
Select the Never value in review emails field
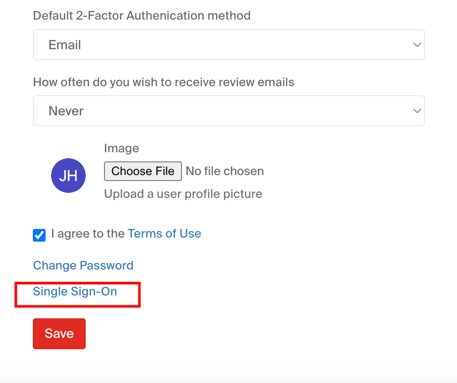[x=66, y=111]
